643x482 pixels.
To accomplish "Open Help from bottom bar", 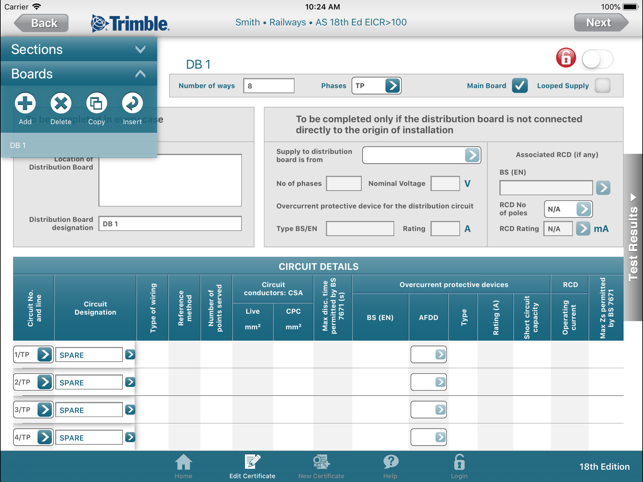I will coord(390,467).
